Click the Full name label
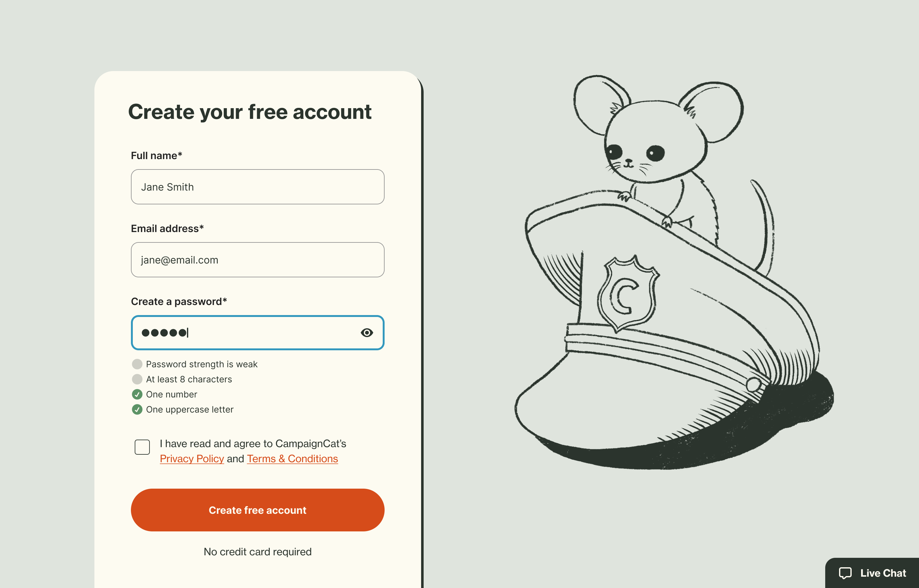The image size is (919, 588). point(156,155)
